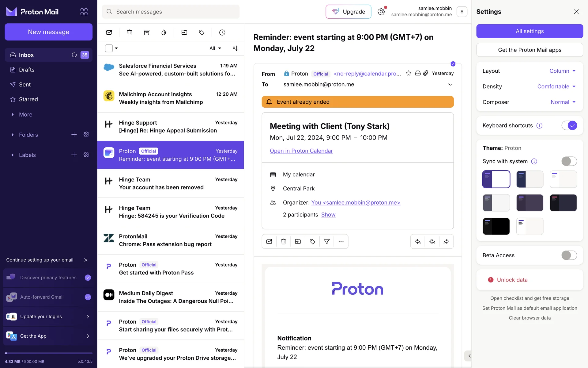The width and height of the screenshot is (588, 368).
Task: Click the archive icon in message list toolbar
Action: (147, 33)
